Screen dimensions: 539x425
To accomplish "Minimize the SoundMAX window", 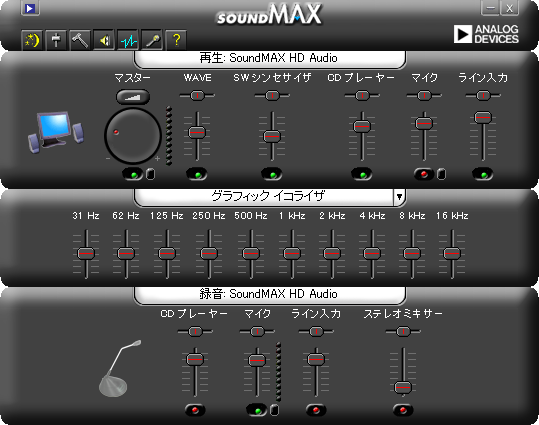I will (x=490, y=8).
